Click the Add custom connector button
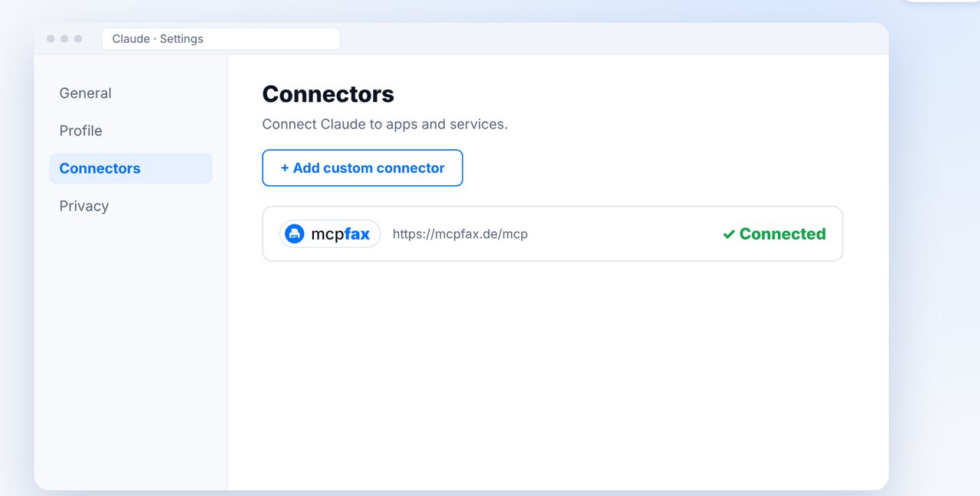The width and height of the screenshot is (980, 496). pyautogui.click(x=362, y=168)
